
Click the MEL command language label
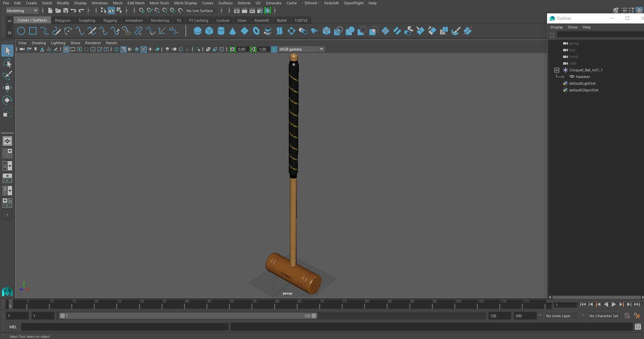click(13, 327)
